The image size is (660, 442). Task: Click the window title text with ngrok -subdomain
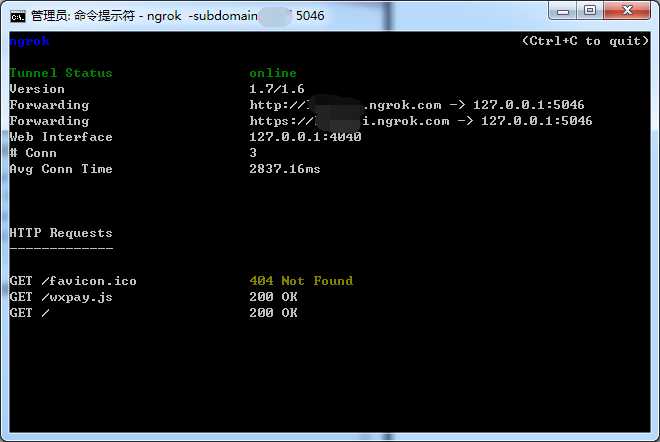(177, 16)
